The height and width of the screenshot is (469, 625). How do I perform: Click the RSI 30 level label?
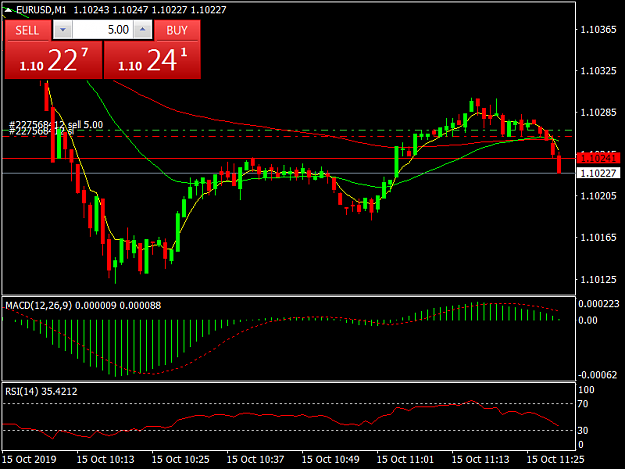click(x=583, y=431)
